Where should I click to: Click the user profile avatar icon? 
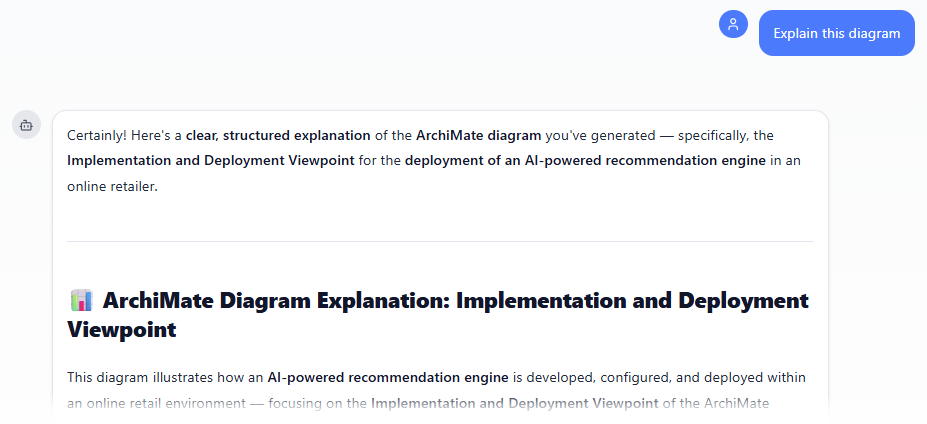click(733, 25)
